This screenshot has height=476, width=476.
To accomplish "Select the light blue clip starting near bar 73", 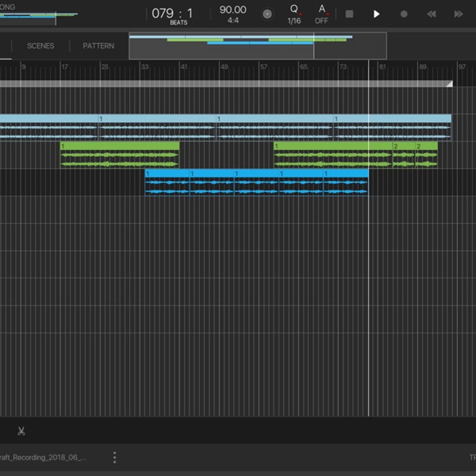I will coord(393,128).
